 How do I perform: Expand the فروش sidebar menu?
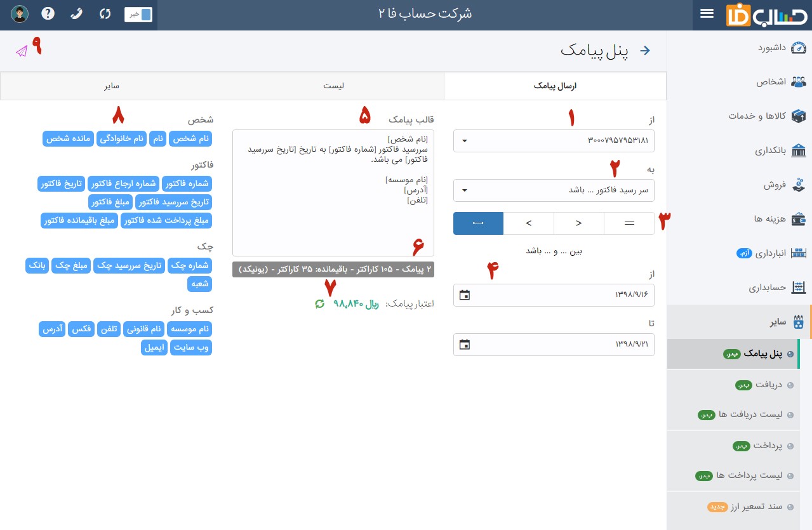pyautogui.click(x=739, y=185)
